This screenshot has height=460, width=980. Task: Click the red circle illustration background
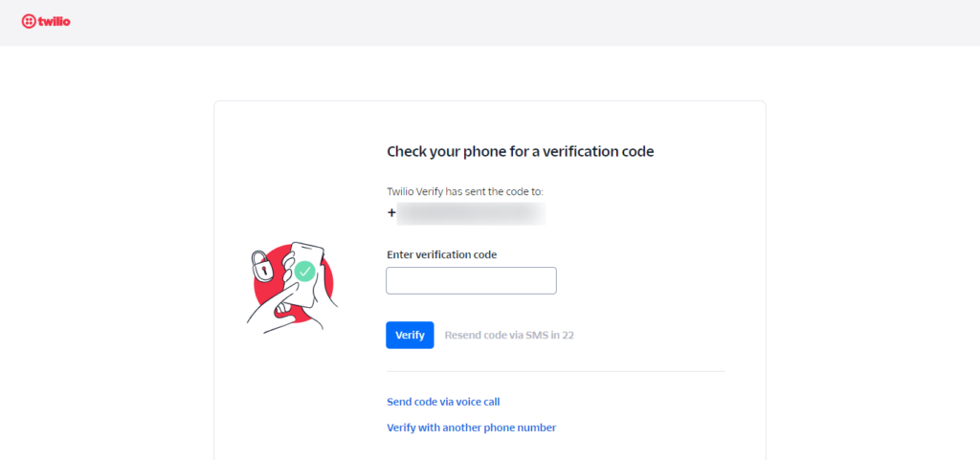pos(323,287)
